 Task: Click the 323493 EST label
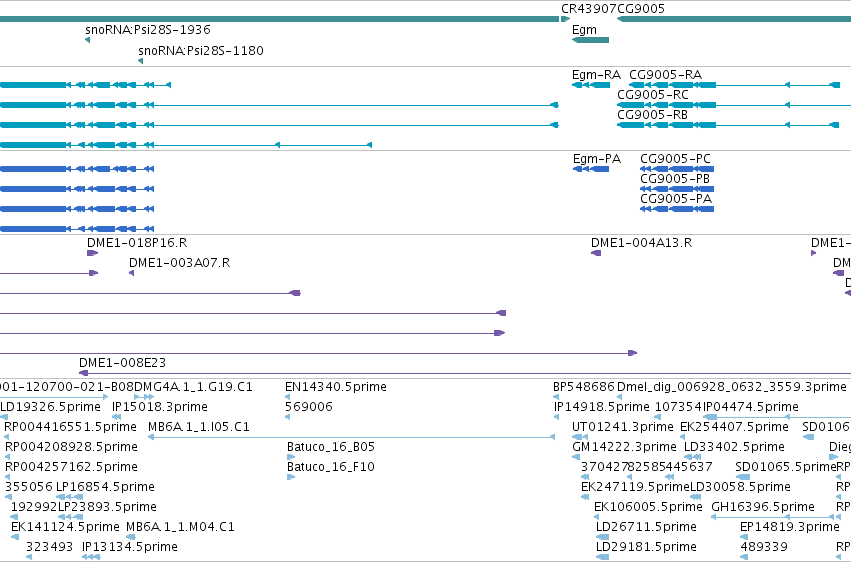49,548
